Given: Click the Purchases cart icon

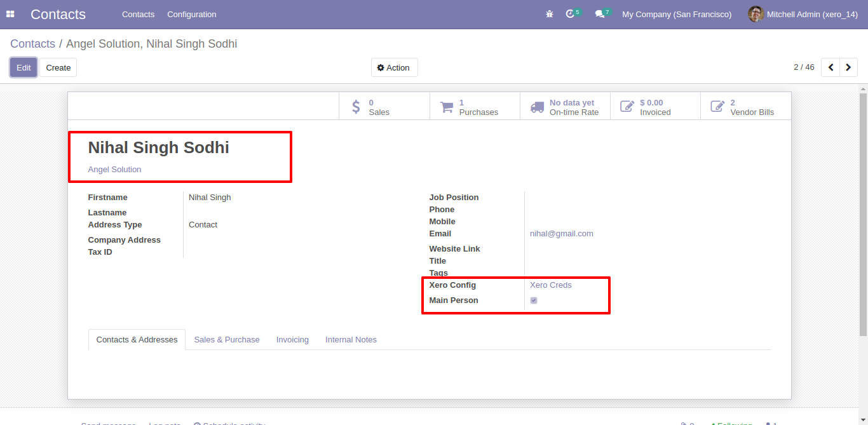Looking at the screenshot, I should pyautogui.click(x=447, y=107).
